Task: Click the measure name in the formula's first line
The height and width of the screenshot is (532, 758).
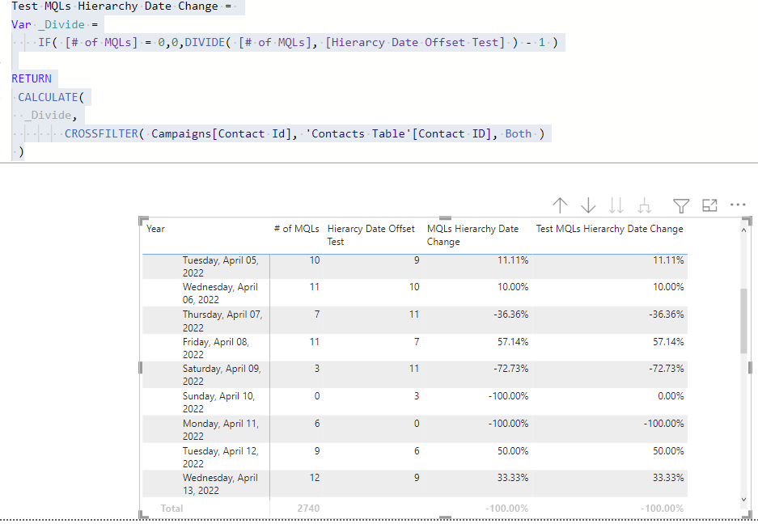Action: tap(115, 6)
